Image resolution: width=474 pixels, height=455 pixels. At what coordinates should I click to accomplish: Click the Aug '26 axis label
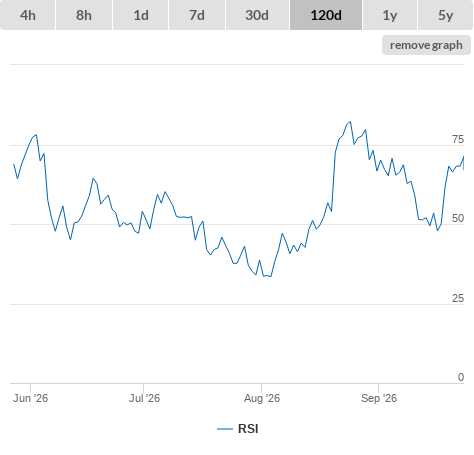click(x=262, y=398)
